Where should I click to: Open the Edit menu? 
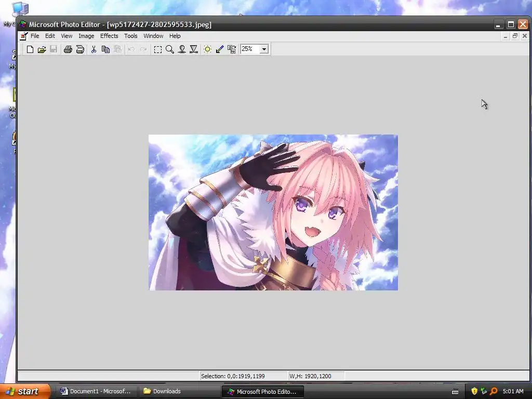click(50, 36)
